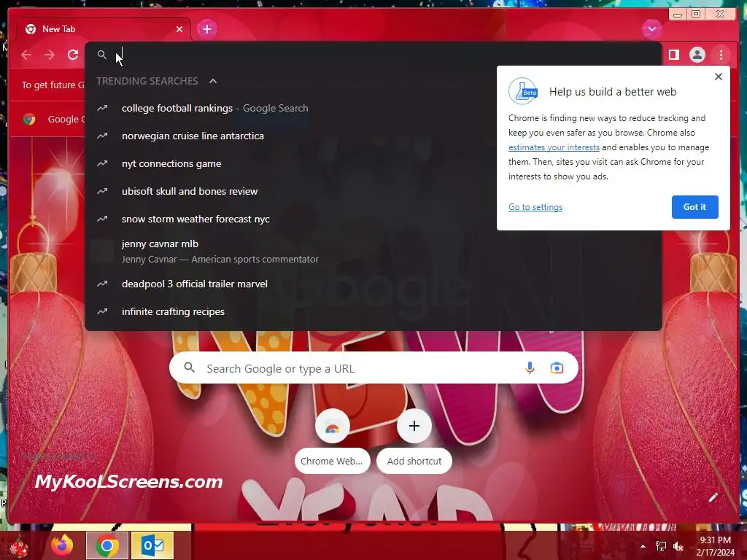Select 'jenny cavnar mlb' suggestion
This screenshot has width=747, height=560.
tap(373, 251)
